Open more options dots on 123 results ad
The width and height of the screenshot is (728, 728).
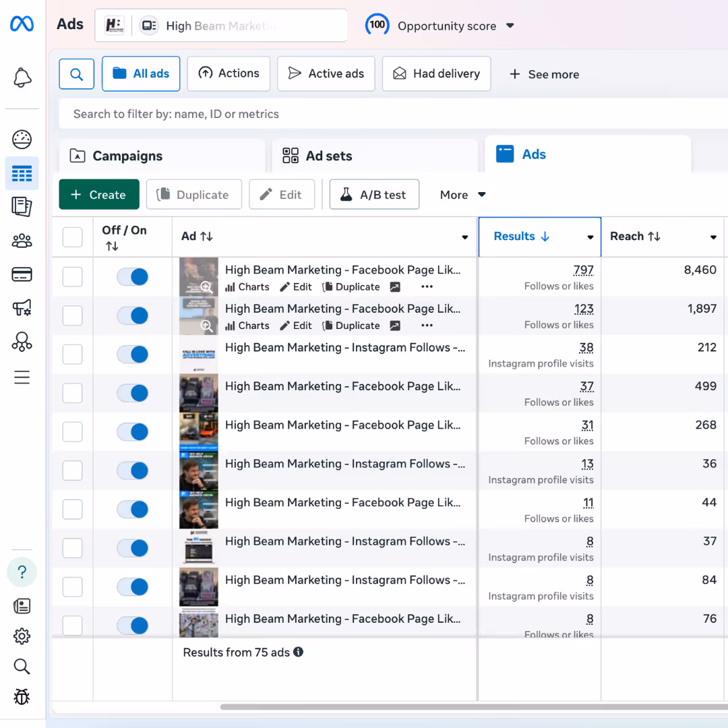pyautogui.click(x=427, y=326)
